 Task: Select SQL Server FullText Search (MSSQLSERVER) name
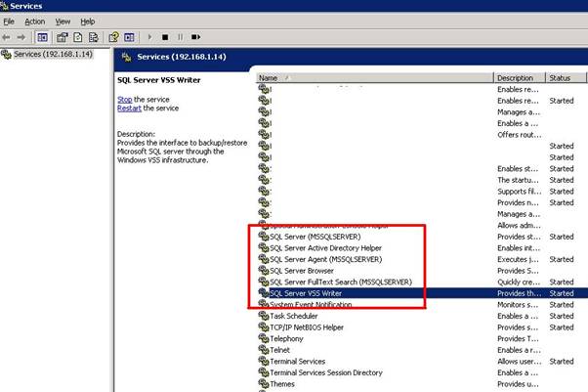[341, 282]
